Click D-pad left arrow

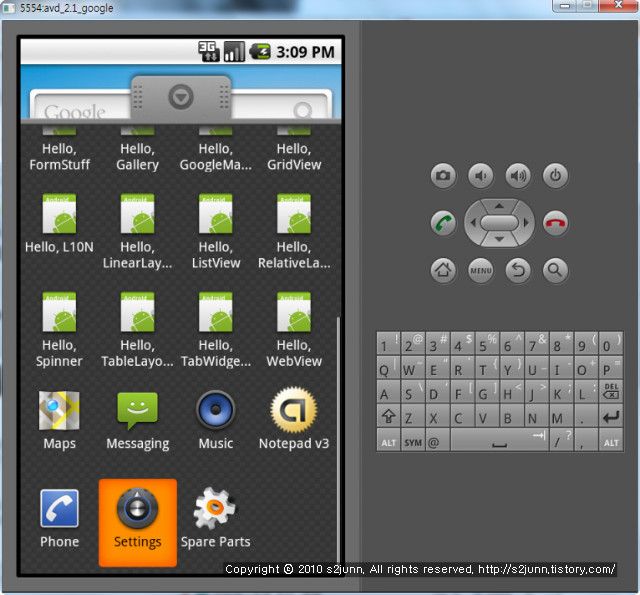coord(473,223)
